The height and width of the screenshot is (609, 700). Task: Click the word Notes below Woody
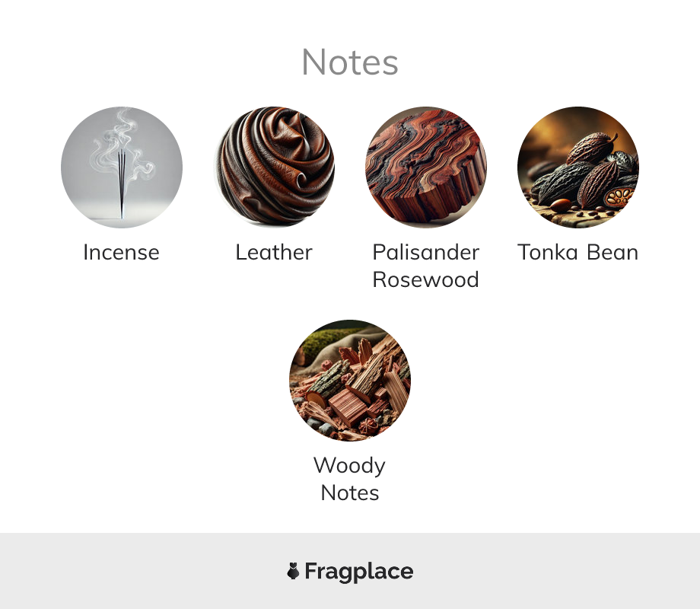[350, 493]
